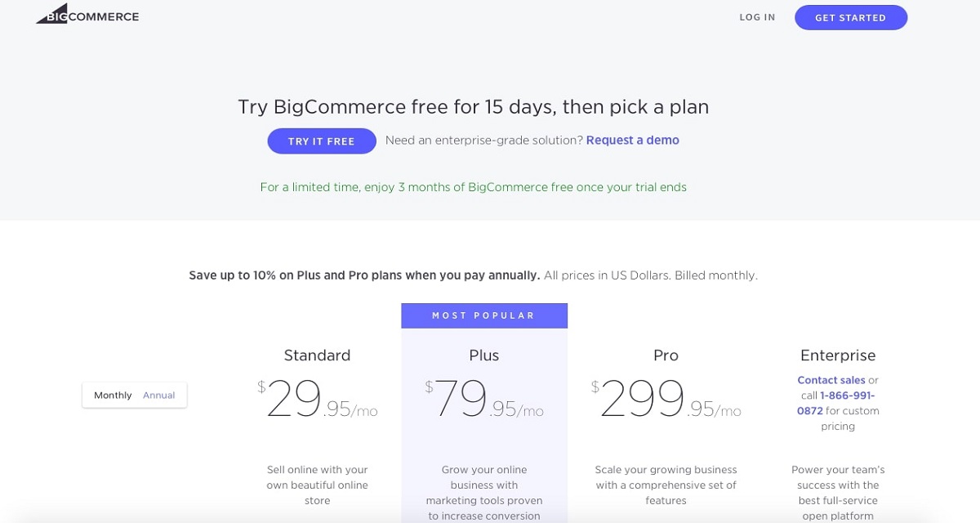Image resolution: width=980 pixels, height=523 pixels.
Task: Switch billing toggle to Monthly
Action: coord(113,396)
